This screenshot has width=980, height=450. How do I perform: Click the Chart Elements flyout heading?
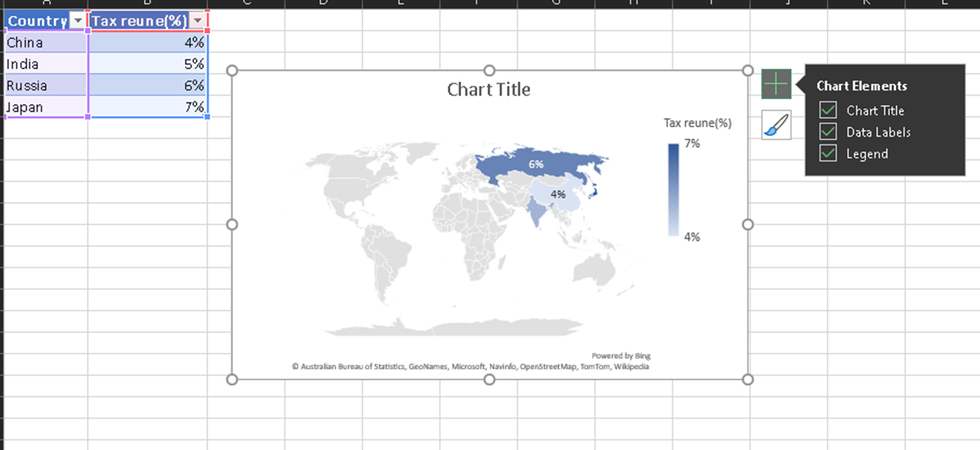tap(861, 86)
